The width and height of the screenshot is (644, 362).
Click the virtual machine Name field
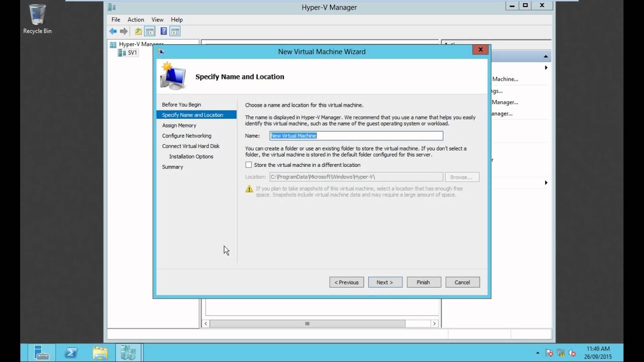356,136
